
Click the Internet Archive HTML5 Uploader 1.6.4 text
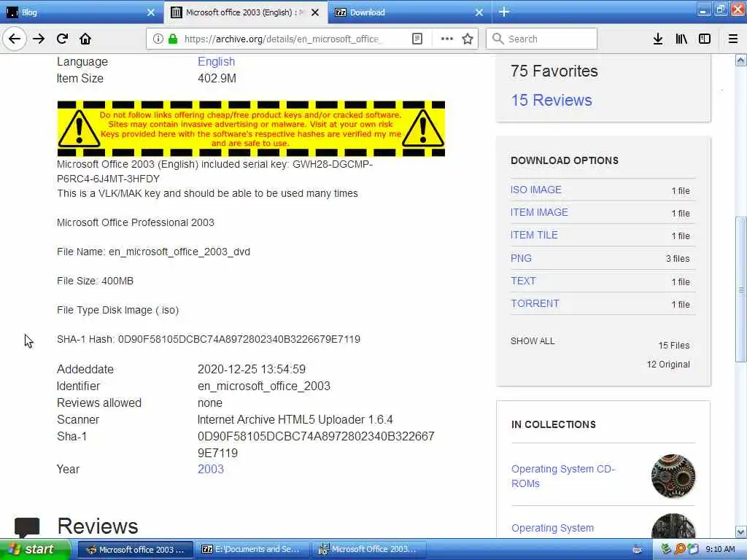(x=295, y=419)
